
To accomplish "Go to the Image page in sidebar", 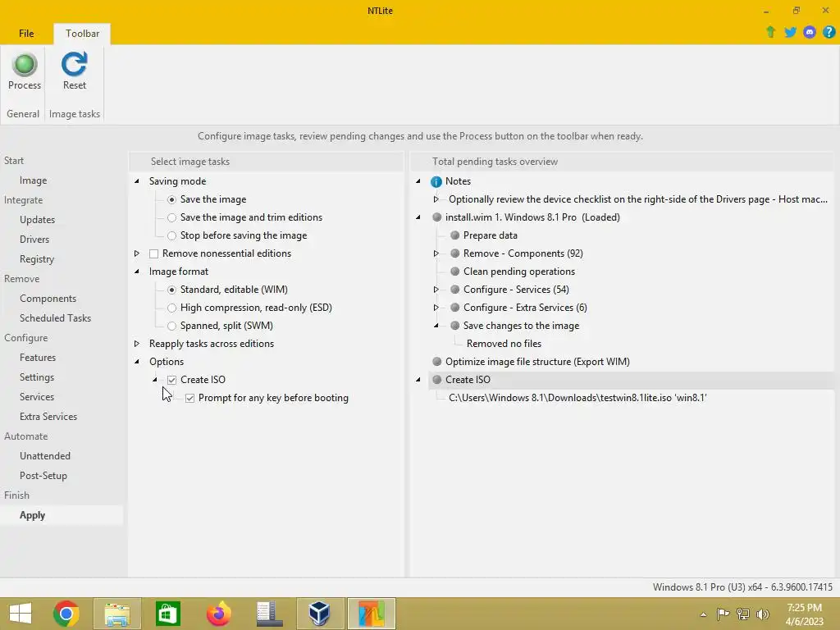I will tap(33, 180).
